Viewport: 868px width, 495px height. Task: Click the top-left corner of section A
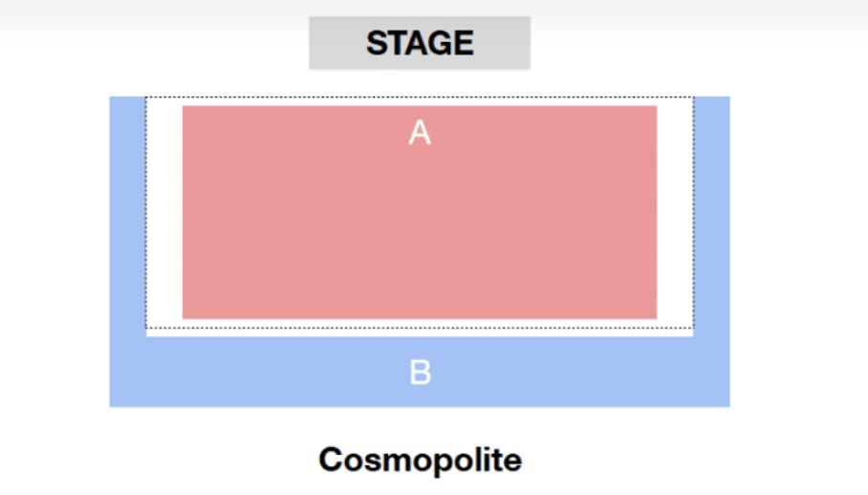[x=185, y=108]
